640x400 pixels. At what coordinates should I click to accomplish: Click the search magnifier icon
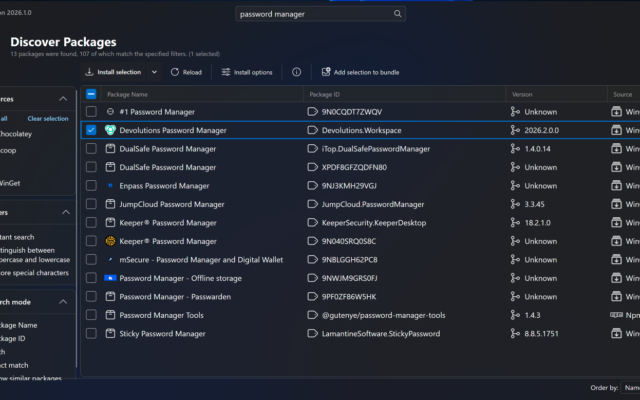[397, 14]
